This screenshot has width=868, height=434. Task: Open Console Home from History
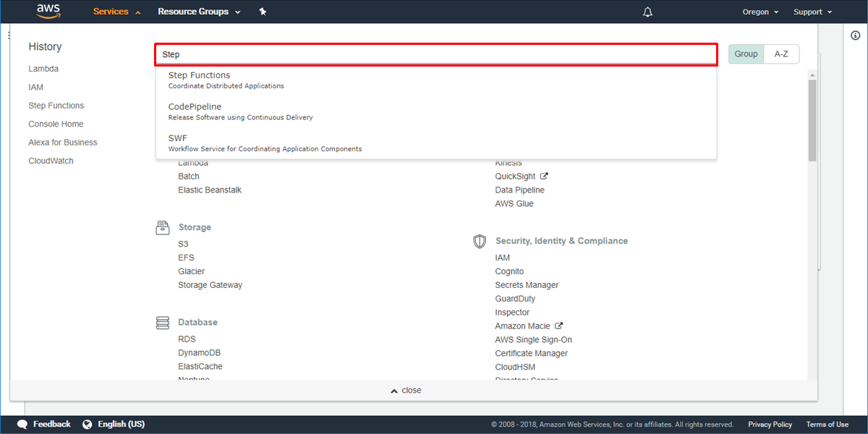(x=56, y=124)
